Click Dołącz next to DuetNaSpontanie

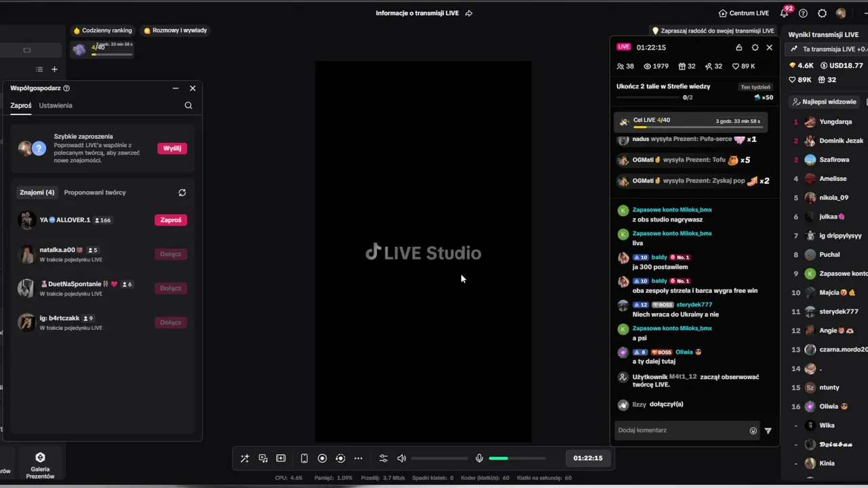point(171,288)
